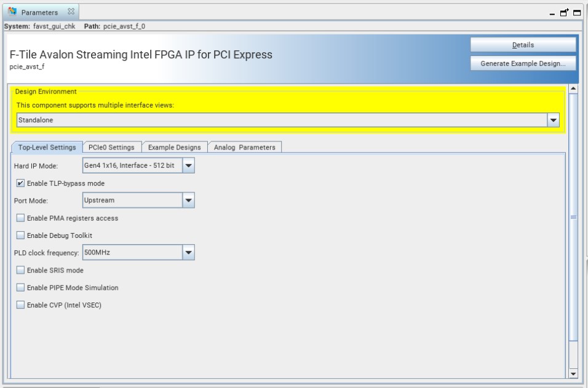Click the pcie_avst_f component name
Viewport: 588px width, 388px height.
point(27,67)
